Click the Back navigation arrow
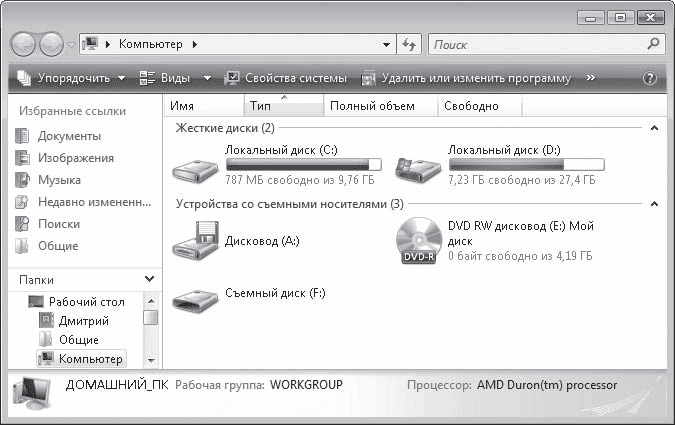 (25, 45)
